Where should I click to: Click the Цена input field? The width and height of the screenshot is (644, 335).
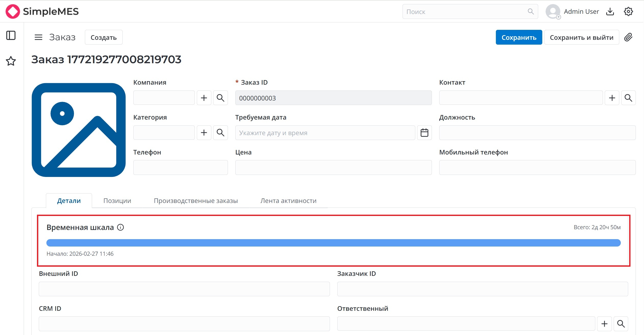coord(333,167)
